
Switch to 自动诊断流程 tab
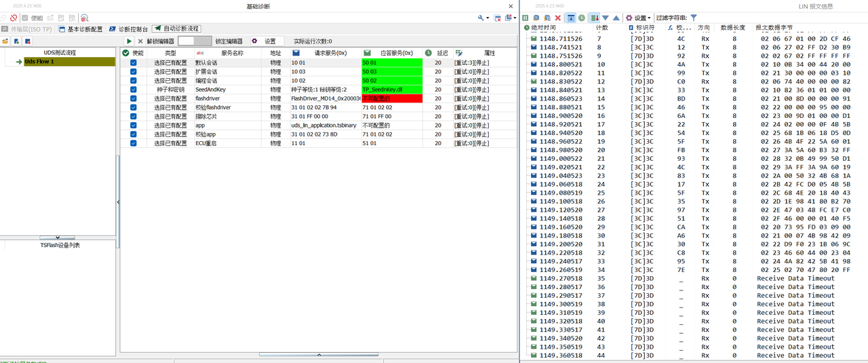(x=176, y=29)
